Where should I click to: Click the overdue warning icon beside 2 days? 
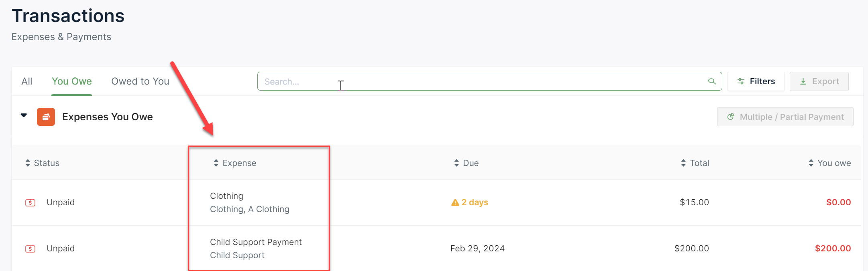point(455,202)
